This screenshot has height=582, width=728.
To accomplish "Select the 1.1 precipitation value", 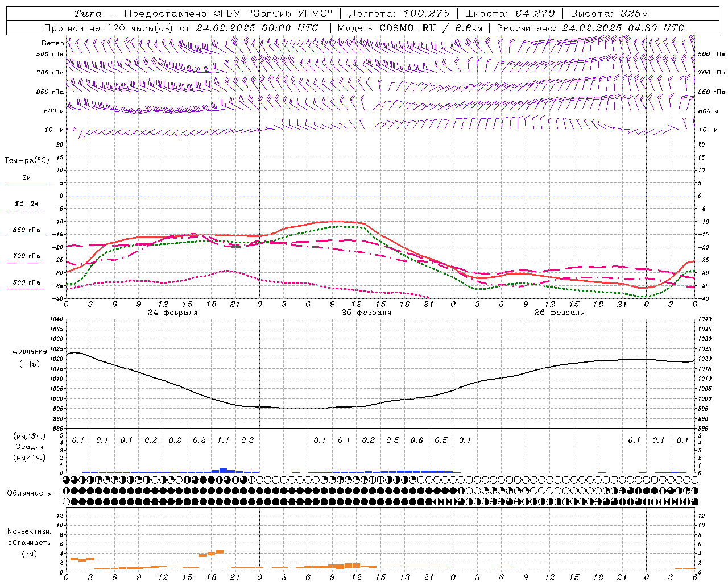I will (x=223, y=440).
